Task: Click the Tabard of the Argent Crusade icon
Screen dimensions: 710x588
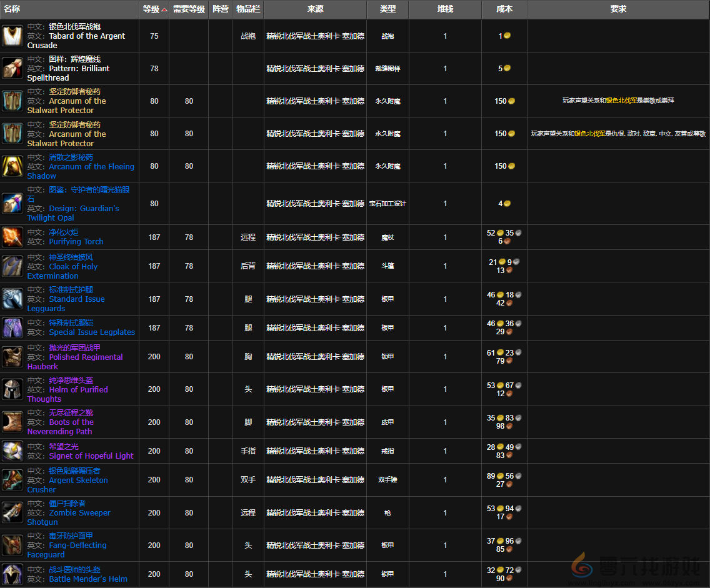Action: point(12,36)
